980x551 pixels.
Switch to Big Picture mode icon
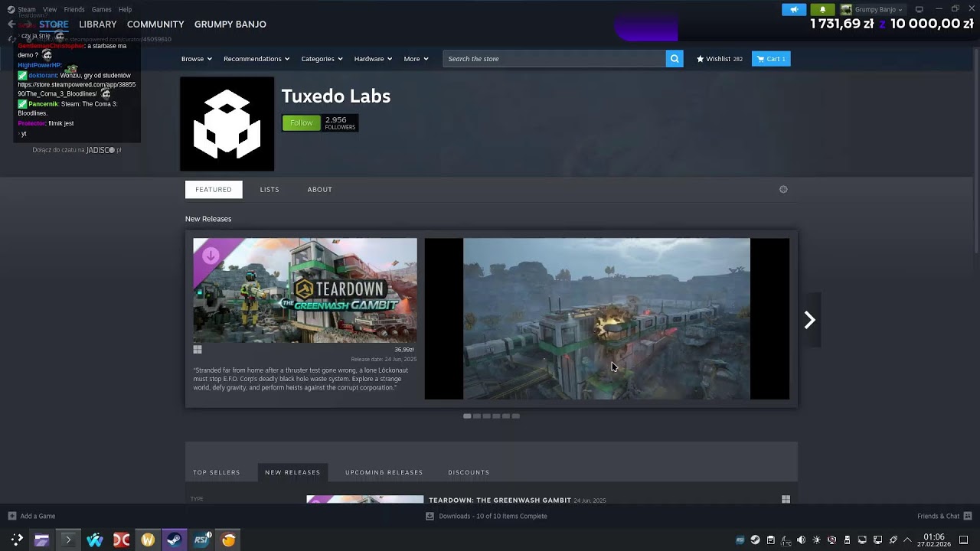[920, 9]
